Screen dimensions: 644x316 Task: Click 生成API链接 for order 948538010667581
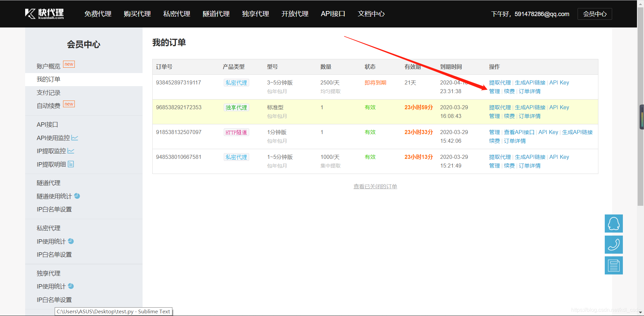[x=530, y=157]
